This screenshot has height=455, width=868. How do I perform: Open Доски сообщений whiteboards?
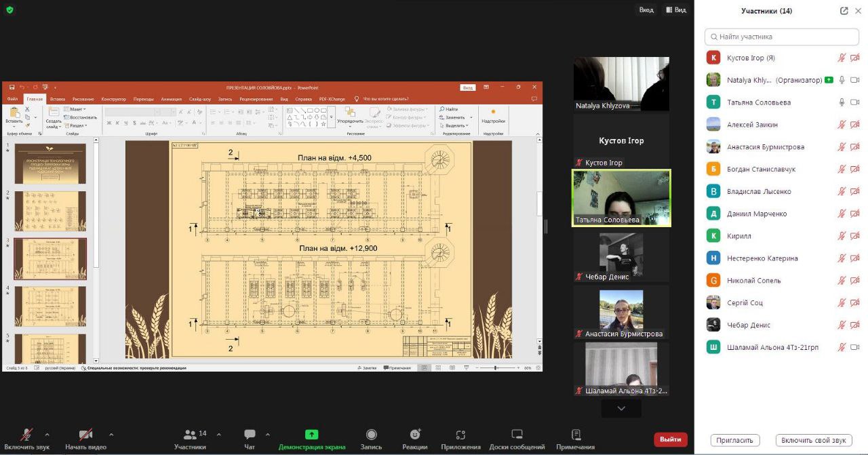click(517, 435)
